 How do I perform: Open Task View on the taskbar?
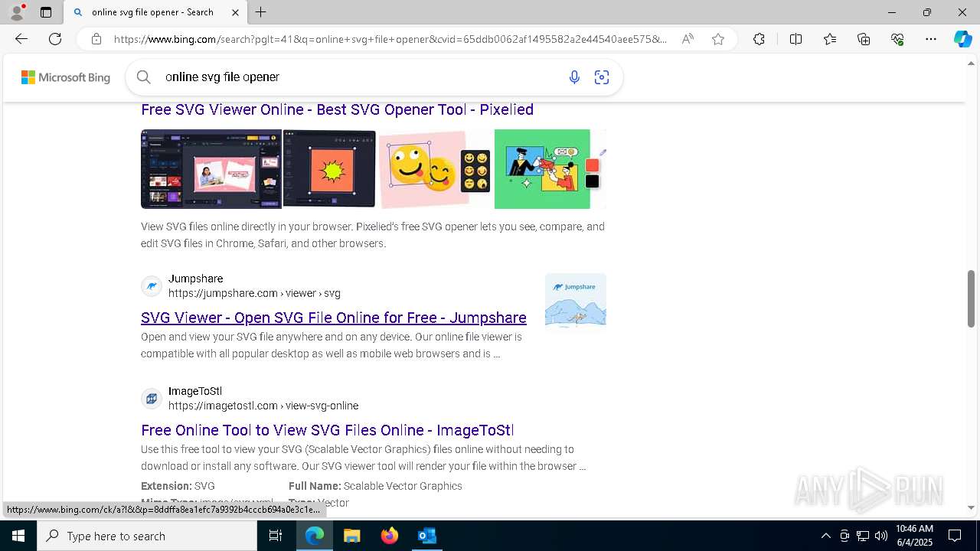276,536
